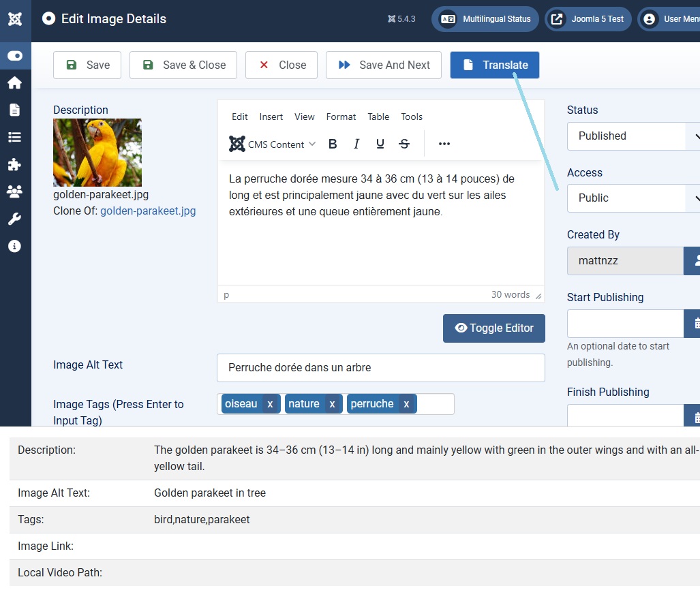Viewport: 700px width, 590px height.
Task: Click the Joomla logo in sidebar
Action: [15, 19]
